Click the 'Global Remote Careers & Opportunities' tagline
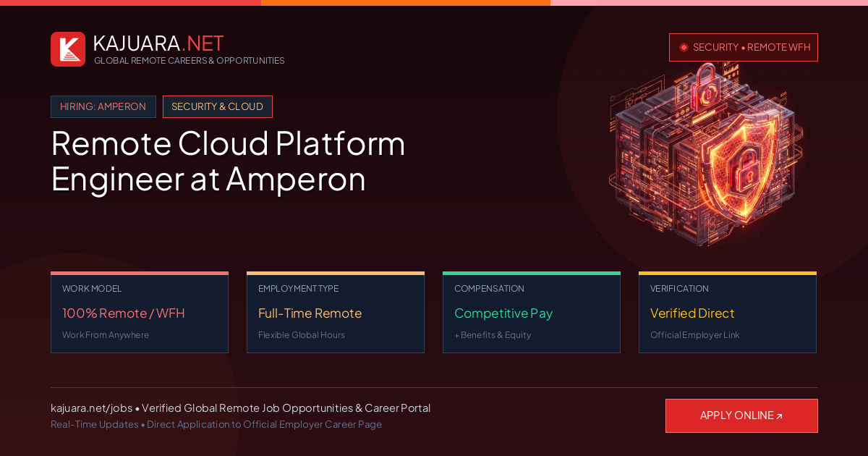 pos(190,61)
